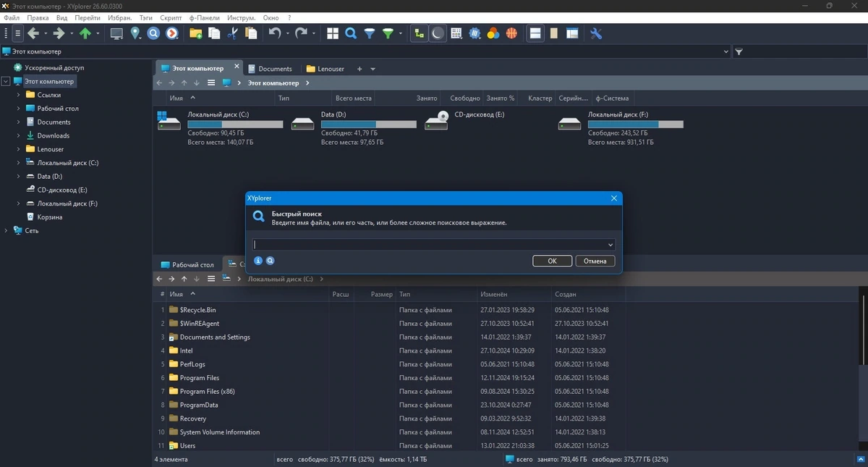Open the Up button dropdown arrow
868x467 pixels.
(98, 33)
